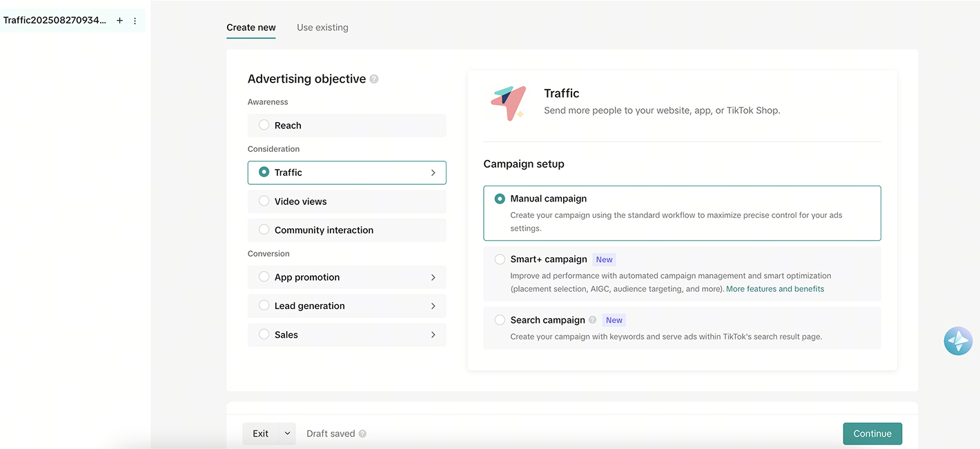Select the Traffic2025 campaign in sidebar

tap(55, 21)
